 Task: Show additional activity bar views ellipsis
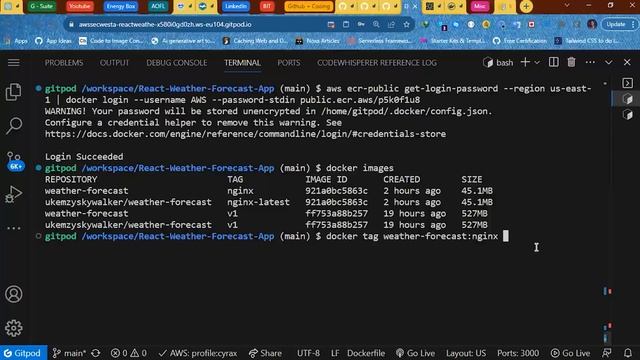(13, 228)
